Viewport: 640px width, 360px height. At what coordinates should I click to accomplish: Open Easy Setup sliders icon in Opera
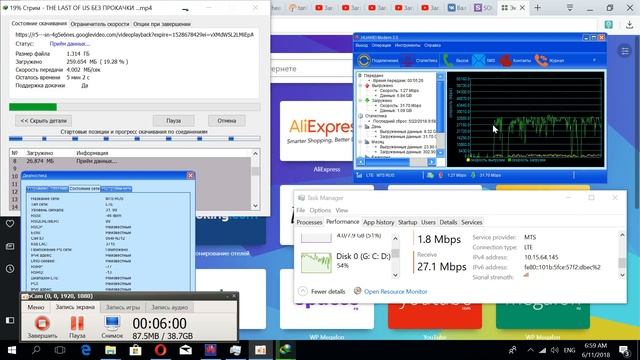point(624,51)
